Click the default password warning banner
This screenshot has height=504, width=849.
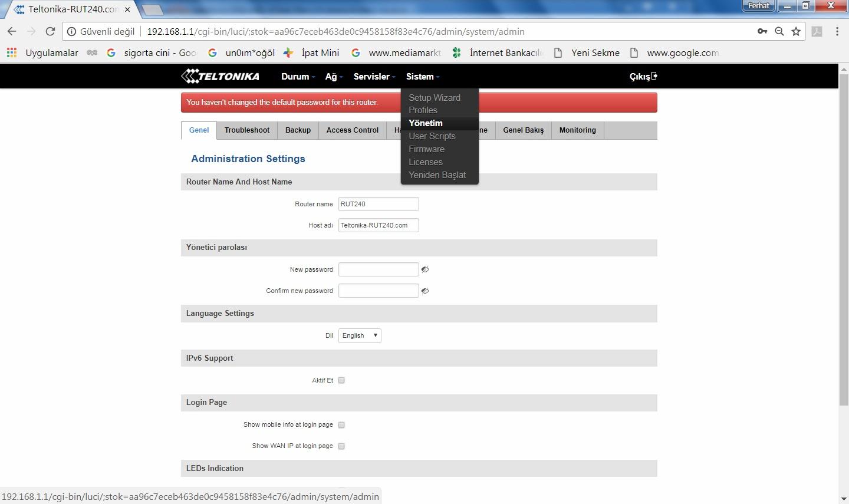coord(419,103)
